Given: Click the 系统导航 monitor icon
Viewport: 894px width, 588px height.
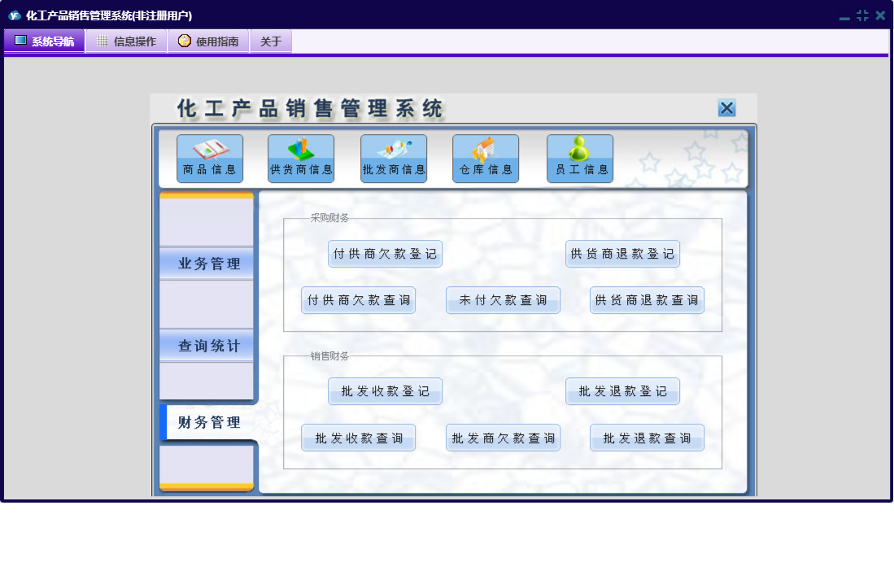Looking at the screenshot, I should [20, 41].
